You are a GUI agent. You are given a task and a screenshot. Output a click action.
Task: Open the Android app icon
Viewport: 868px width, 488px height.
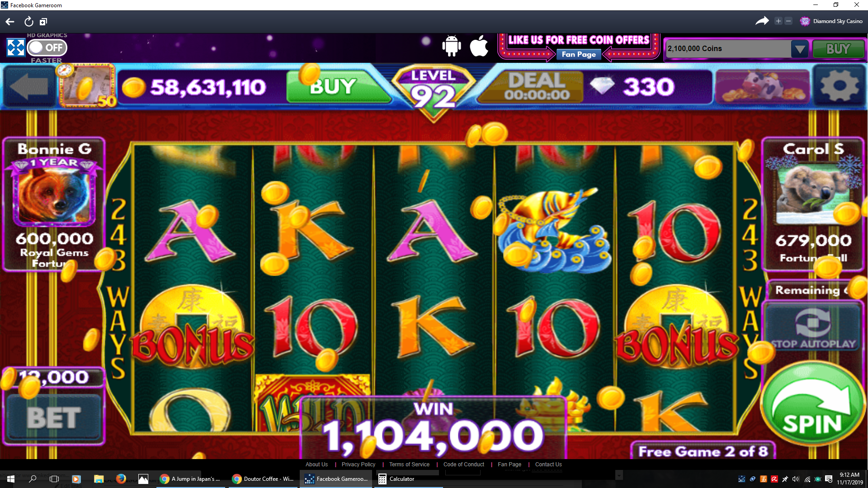click(451, 46)
